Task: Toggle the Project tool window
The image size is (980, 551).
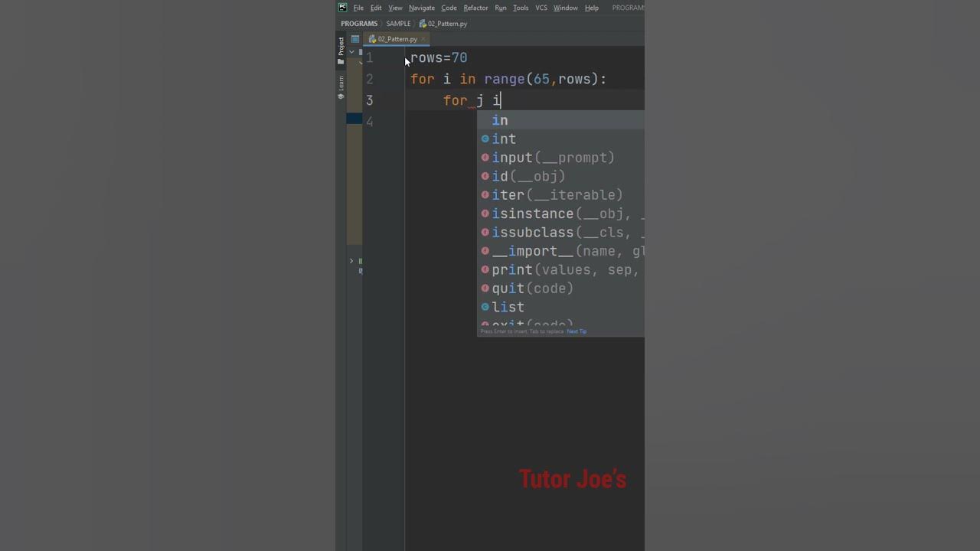Action: pyautogui.click(x=341, y=51)
